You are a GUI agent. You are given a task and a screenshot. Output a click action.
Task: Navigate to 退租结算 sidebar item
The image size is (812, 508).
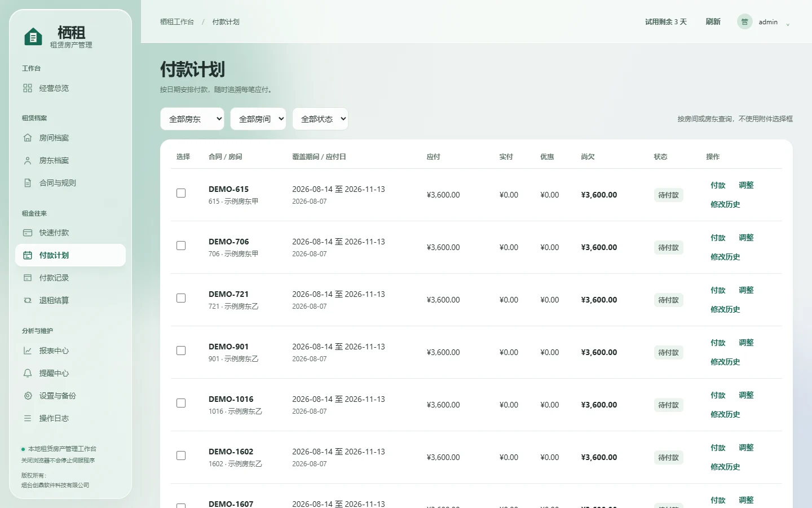click(70, 300)
